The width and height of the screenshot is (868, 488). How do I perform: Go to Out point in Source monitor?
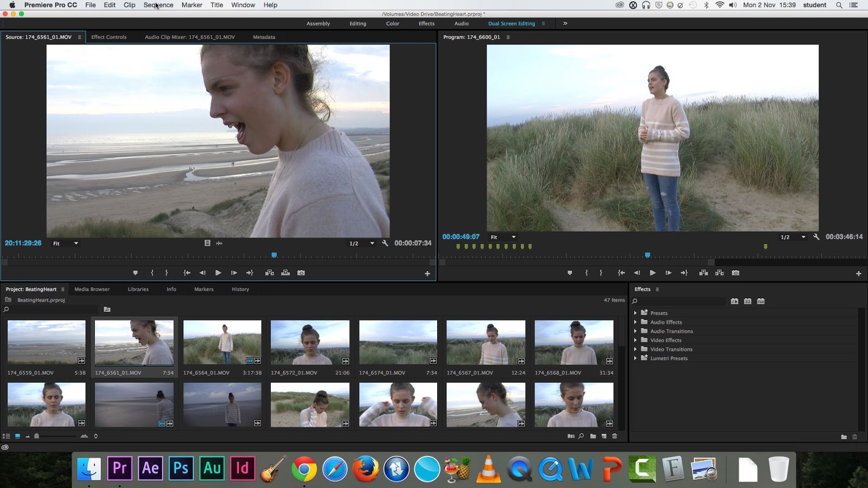(250, 273)
